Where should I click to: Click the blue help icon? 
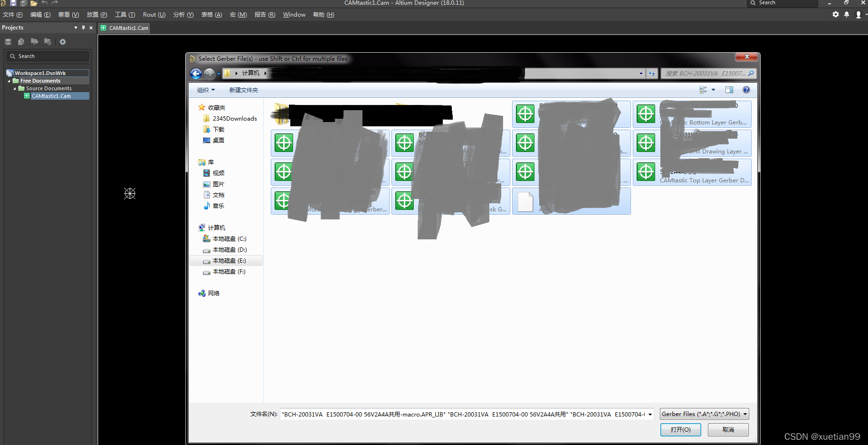(746, 90)
